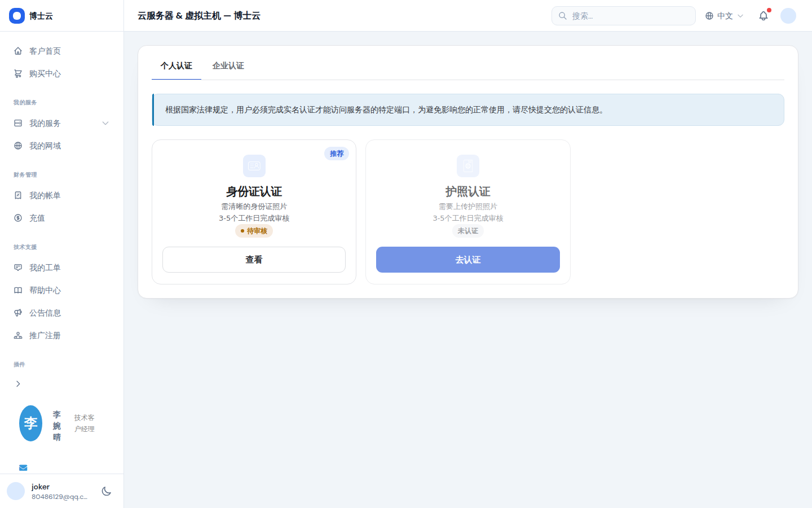
Task: Click the joker profile avatar
Action: tap(16, 491)
